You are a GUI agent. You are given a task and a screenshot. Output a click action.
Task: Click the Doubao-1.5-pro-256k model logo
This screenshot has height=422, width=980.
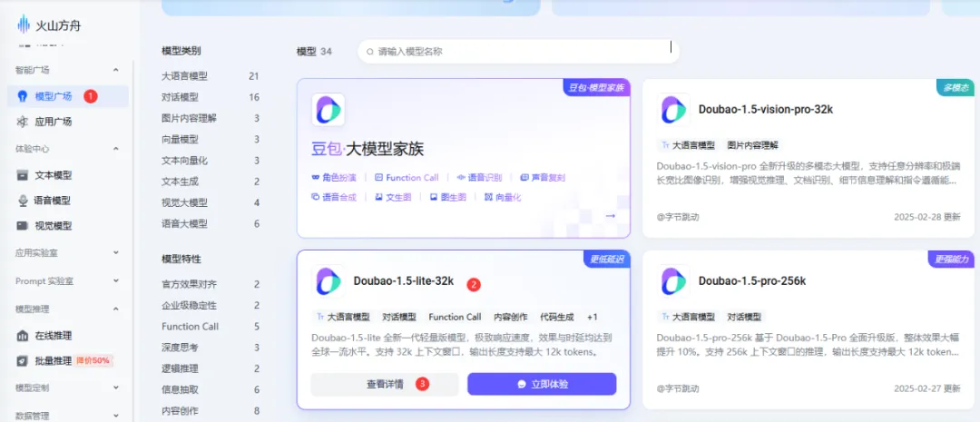click(673, 281)
